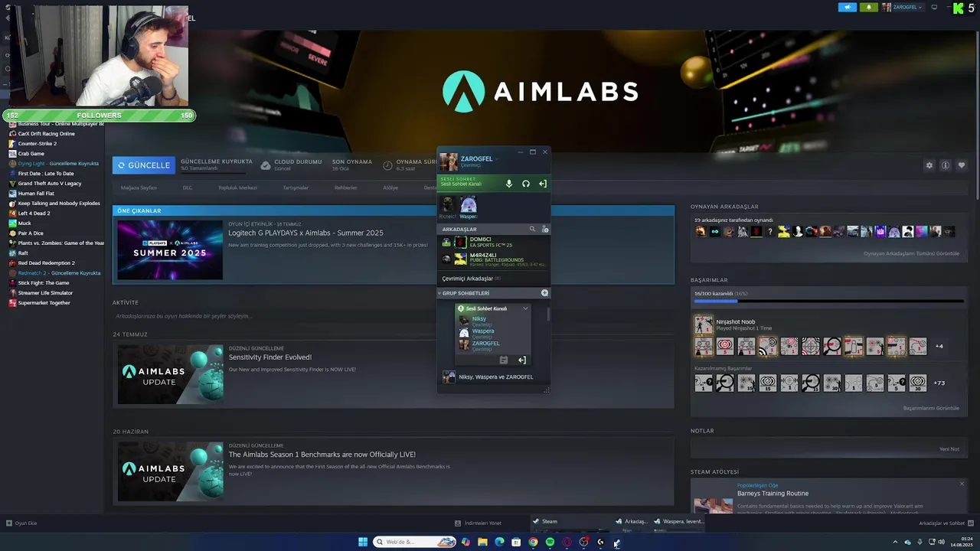The width and height of the screenshot is (980, 551).
Task: Add a friend using icon in Arkadaşlar header
Action: pos(544,229)
